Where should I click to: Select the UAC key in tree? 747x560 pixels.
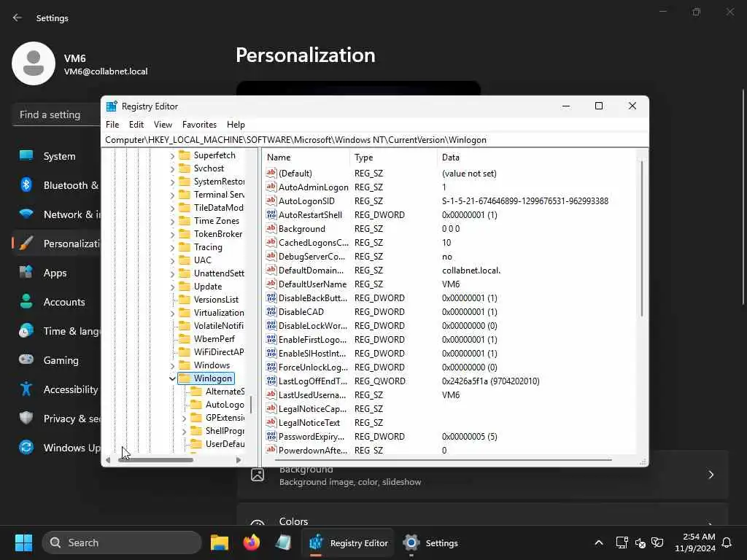(x=203, y=260)
